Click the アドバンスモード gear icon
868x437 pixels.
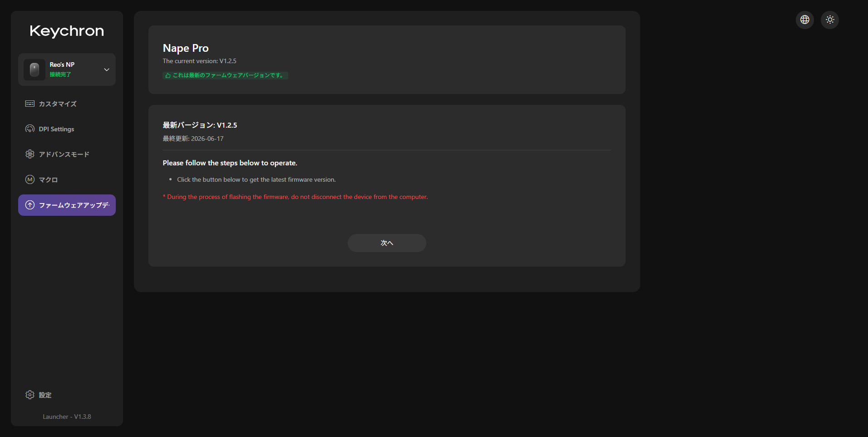click(x=30, y=154)
